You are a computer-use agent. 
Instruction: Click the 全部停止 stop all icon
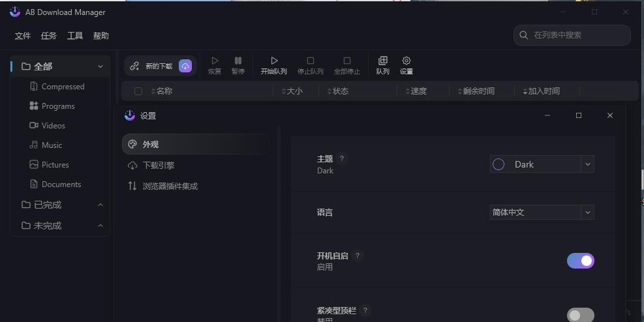(347, 61)
